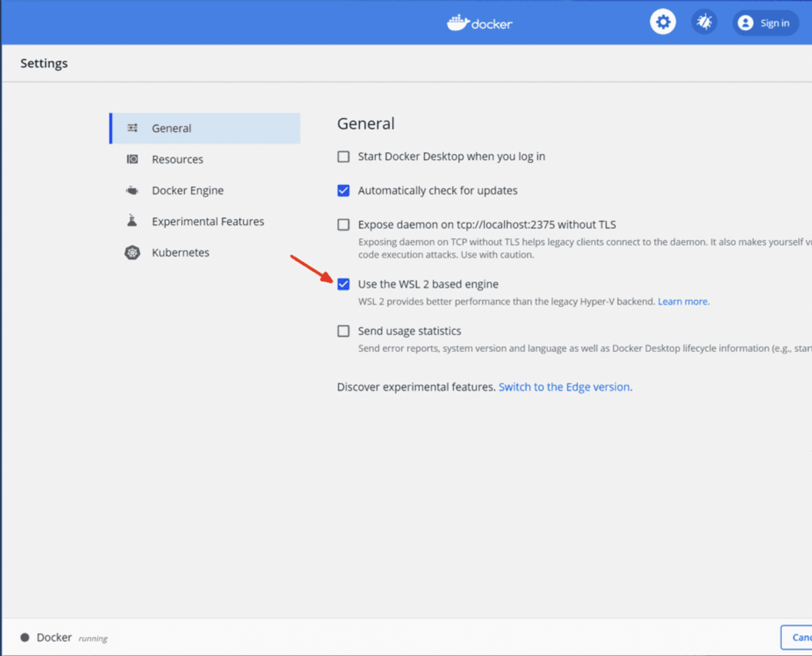Image resolution: width=812 pixels, height=656 pixels.
Task: Click the Cancel button
Action: pos(796,637)
